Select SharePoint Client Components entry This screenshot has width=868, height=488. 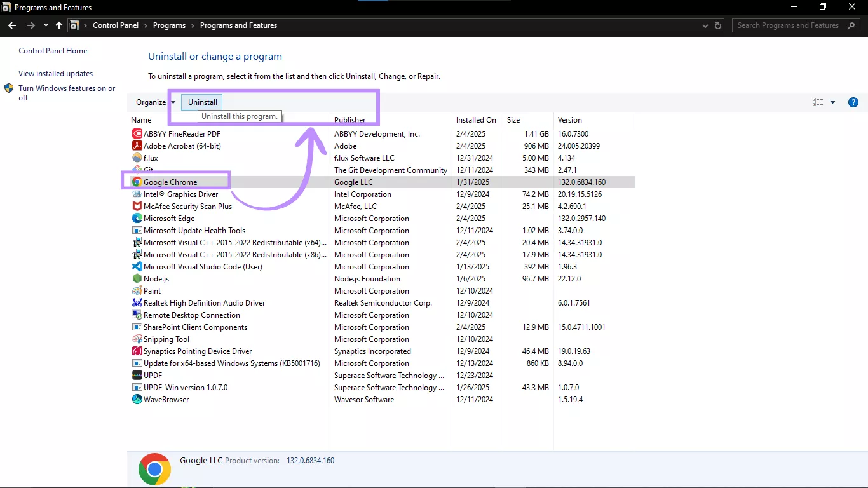(x=381, y=327)
